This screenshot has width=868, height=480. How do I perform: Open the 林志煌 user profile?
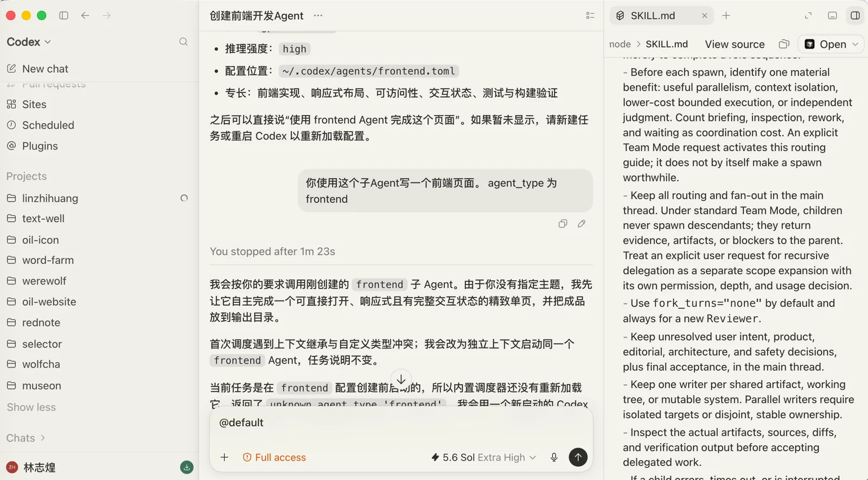coord(31,468)
